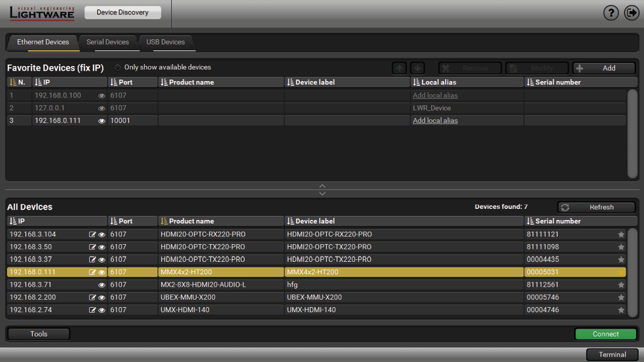This screenshot has width=644, height=362.
Task: Click edit icon for 192.168.2.74
Action: click(x=92, y=310)
